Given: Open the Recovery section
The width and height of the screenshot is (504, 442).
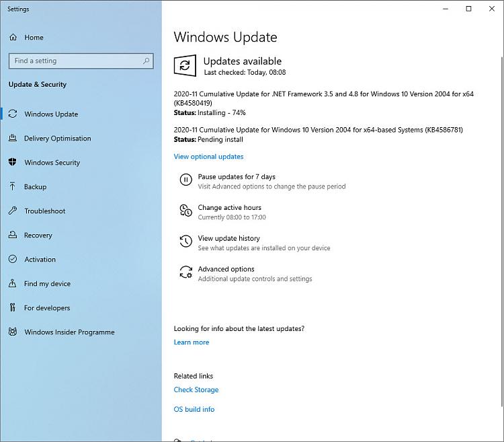Looking at the screenshot, I should (38, 235).
